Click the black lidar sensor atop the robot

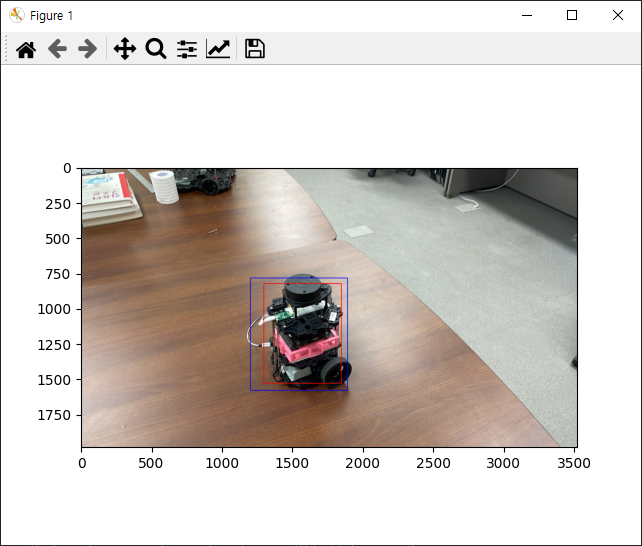click(x=302, y=289)
